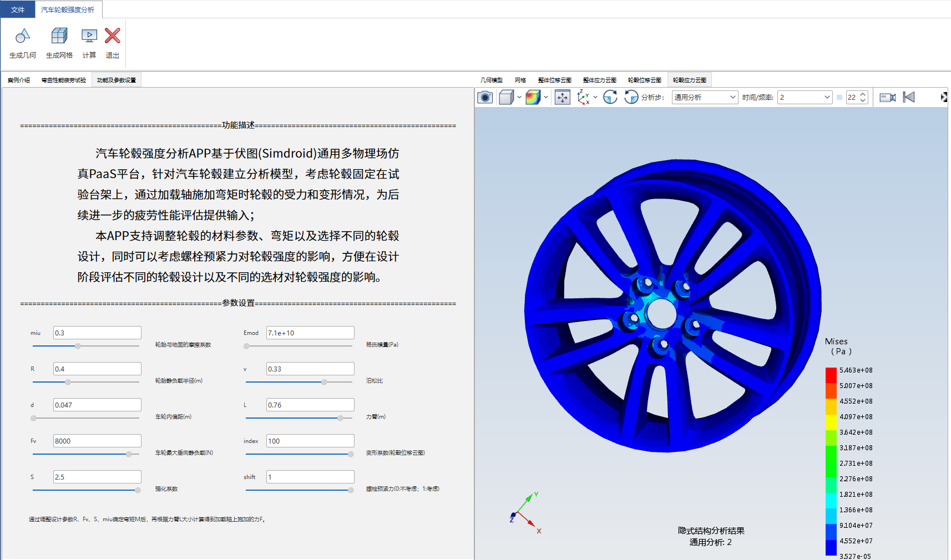Open the 轮毂位移云图 tab
The height and width of the screenshot is (560, 951).
(645, 80)
